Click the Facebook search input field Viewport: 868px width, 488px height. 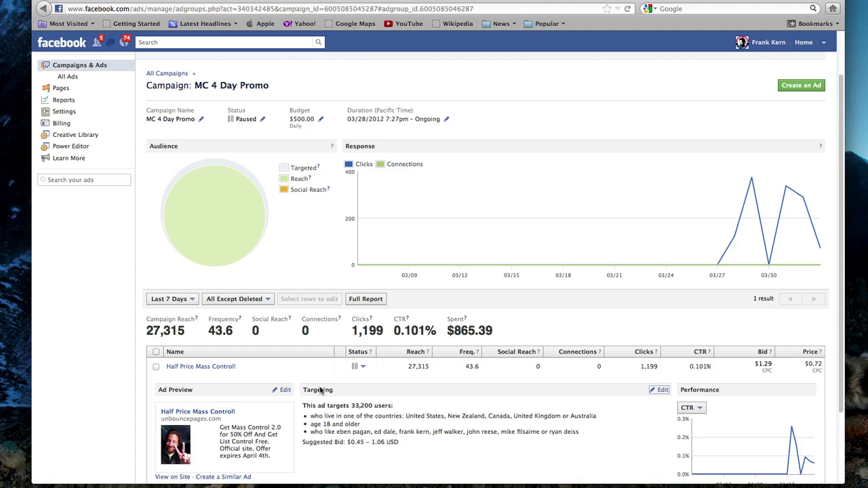[224, 42]
